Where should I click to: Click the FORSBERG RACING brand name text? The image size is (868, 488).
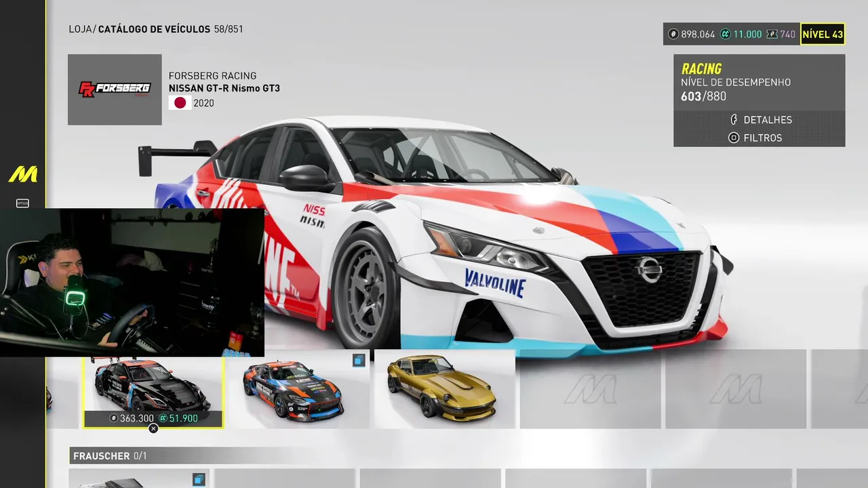212,76
